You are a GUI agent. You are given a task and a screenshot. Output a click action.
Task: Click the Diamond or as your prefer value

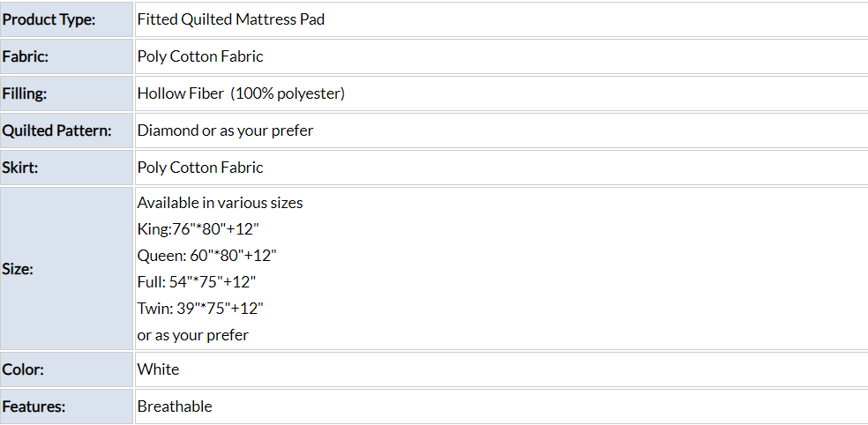pos(225,130)
